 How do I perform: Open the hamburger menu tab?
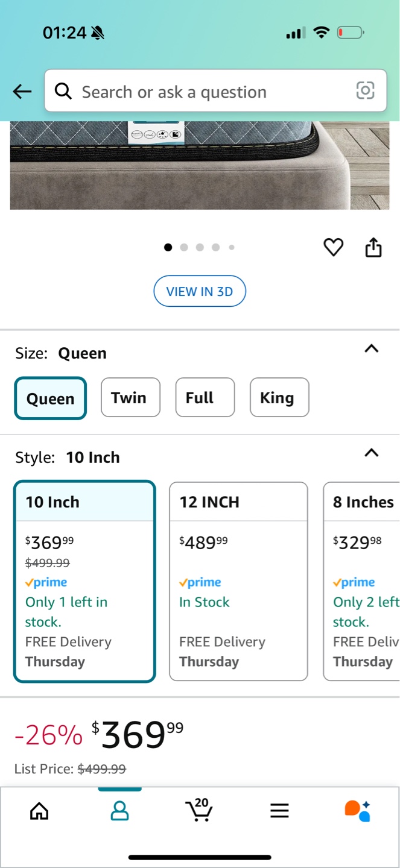point(279,811)
